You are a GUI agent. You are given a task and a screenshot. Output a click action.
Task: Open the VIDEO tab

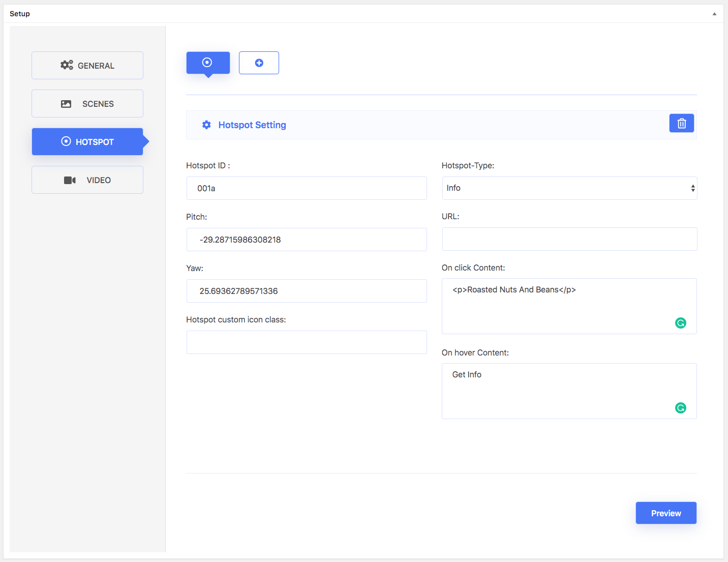(87, 180)
